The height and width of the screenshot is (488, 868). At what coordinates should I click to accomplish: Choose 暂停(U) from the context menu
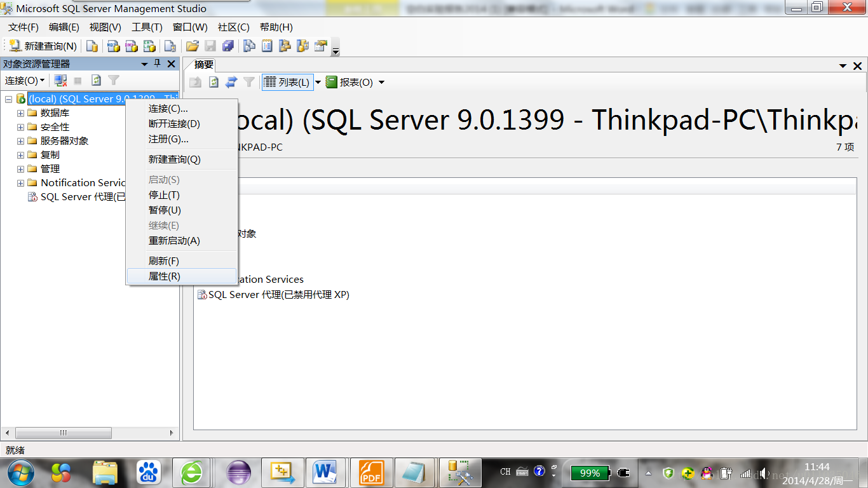coord(182,210)
